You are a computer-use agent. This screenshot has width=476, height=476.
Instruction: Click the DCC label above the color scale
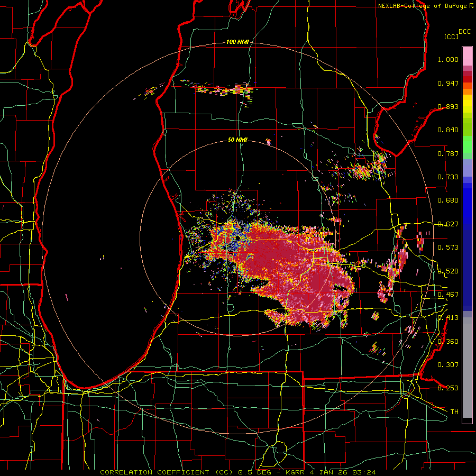[464, 32]
